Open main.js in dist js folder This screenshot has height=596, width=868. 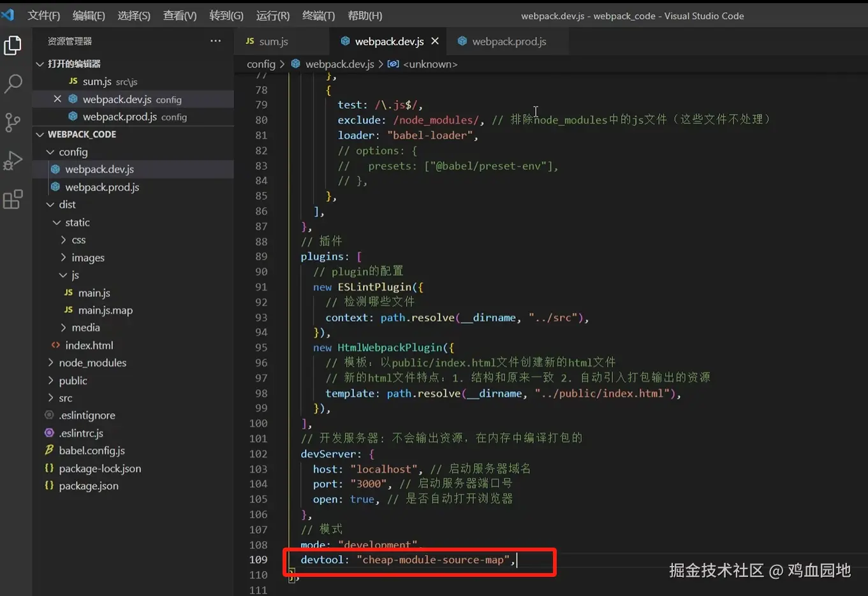tap(134, 293)
